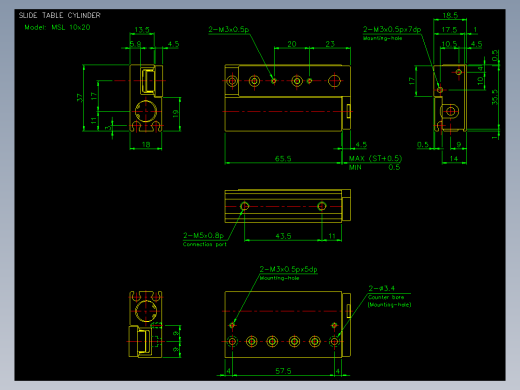Click the 65.5 length dimension
The height and width of the screenshot is (390, 520).
tap(283, 158)
